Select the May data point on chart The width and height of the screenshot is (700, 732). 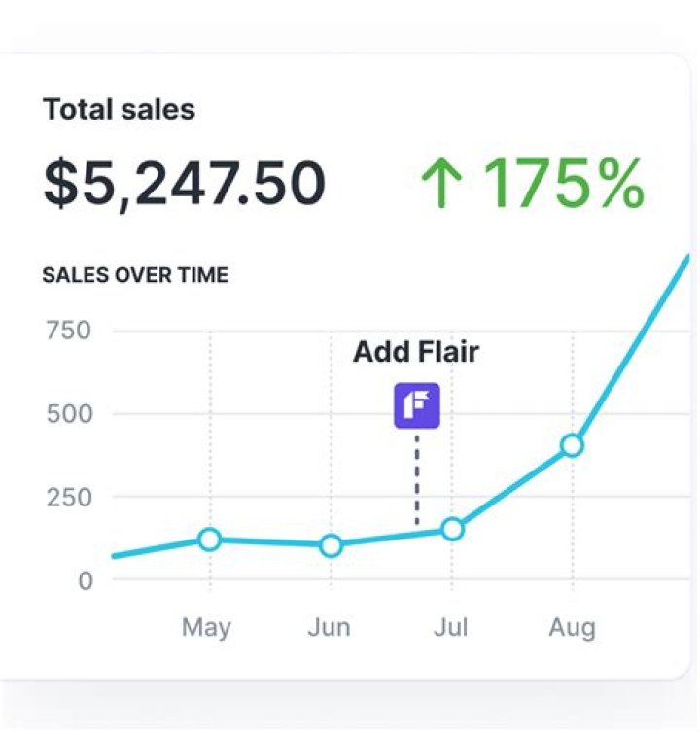pos(209,540)
